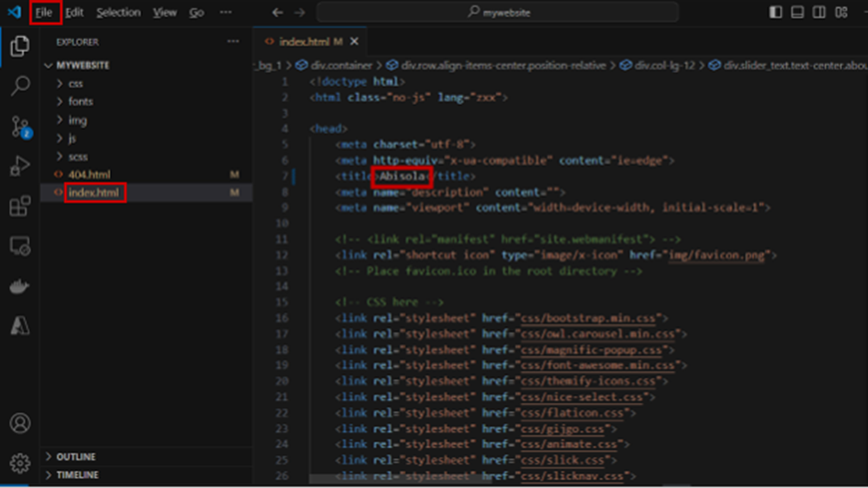Screen dimensions: 868x488
Task: Open the Manage gear icon
Action: 20,463
